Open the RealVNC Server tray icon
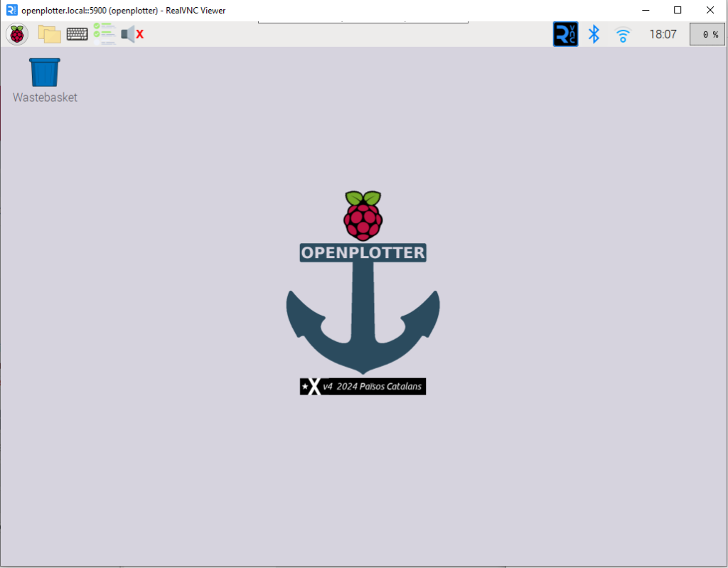Image resolution: width=728 pixels, height=568 pixels. (x=565, y=33)
